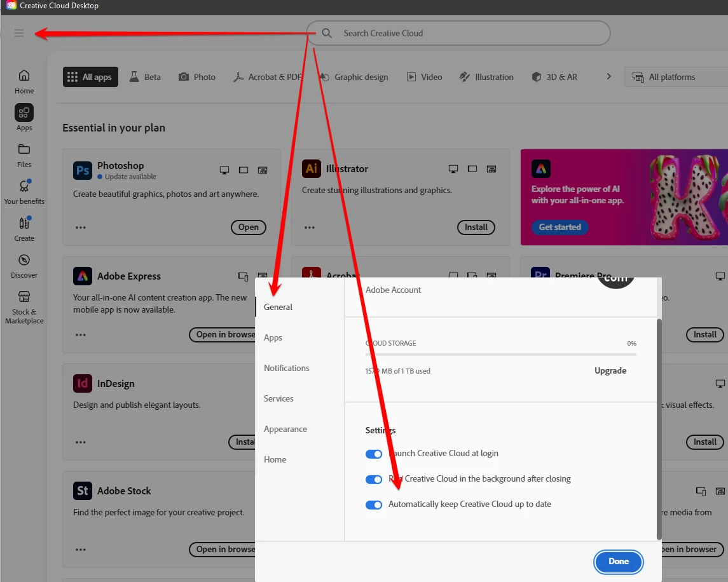Toggle Run Creative Cloud in background

(x=374, y=480)
